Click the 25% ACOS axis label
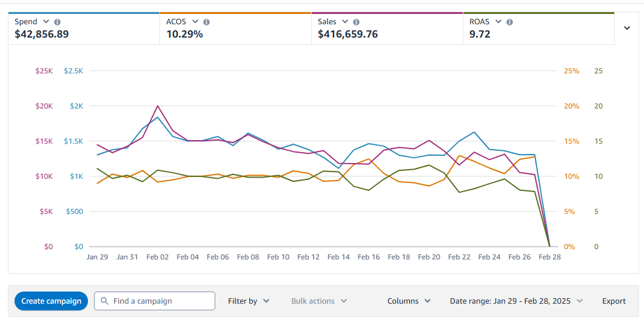The image size is (644, 317). coord(572,71)
